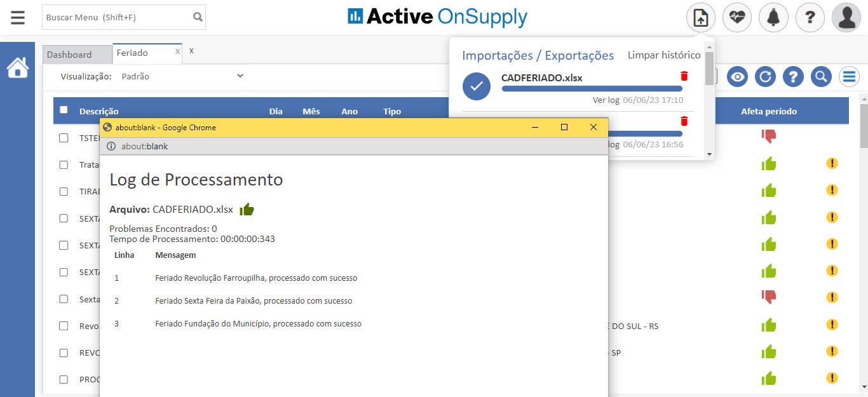This screenshot has height=397, width=868.
Task: Open the notifications bell icon
Action: click(x=773, y=17)
